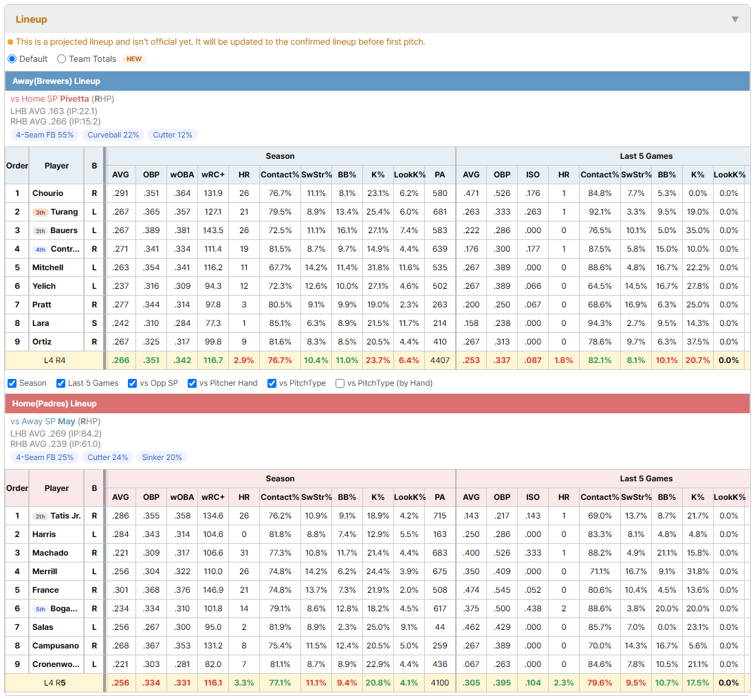
Task: Select the 4-Seam FB 55% pitch tag
Action: coord(45,135)
